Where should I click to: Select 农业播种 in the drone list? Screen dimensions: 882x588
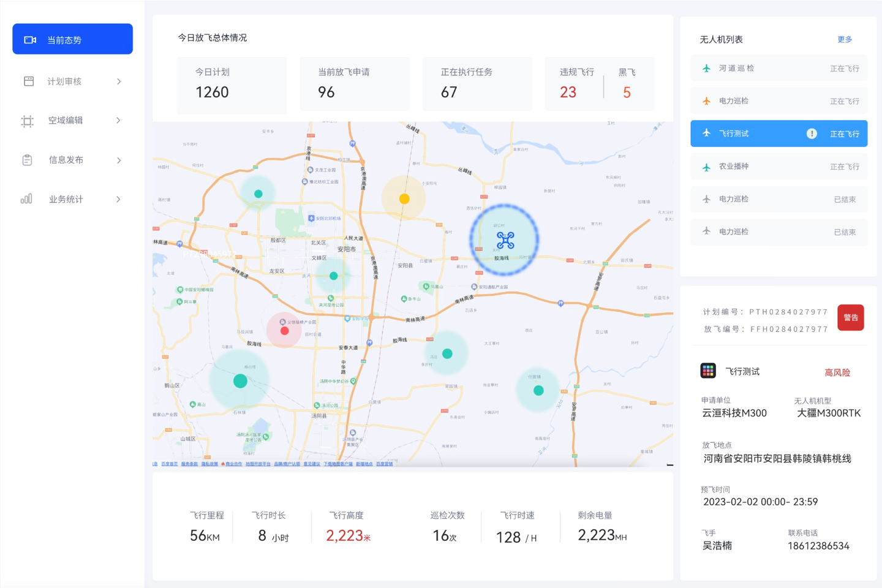(x=778, y=166)
